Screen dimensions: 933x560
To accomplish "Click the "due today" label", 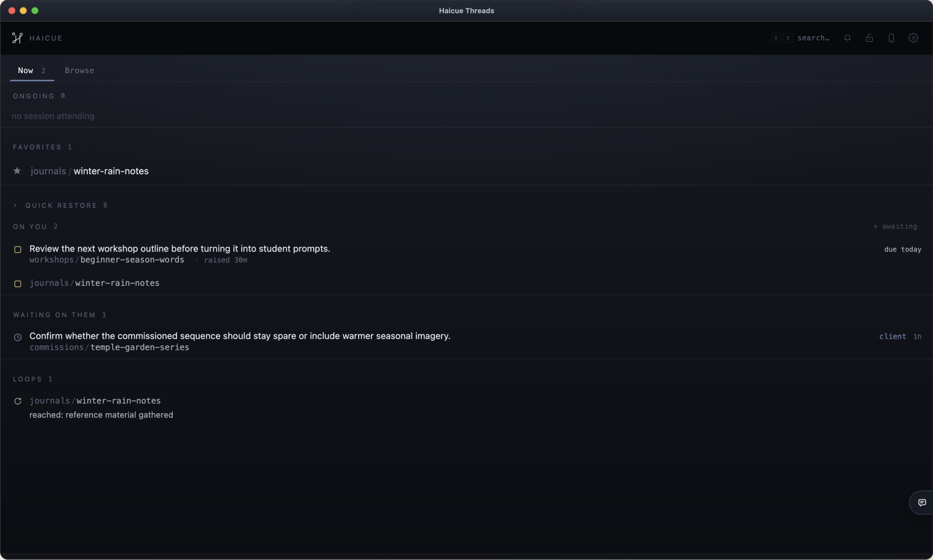I will click(x=903, y=250).
